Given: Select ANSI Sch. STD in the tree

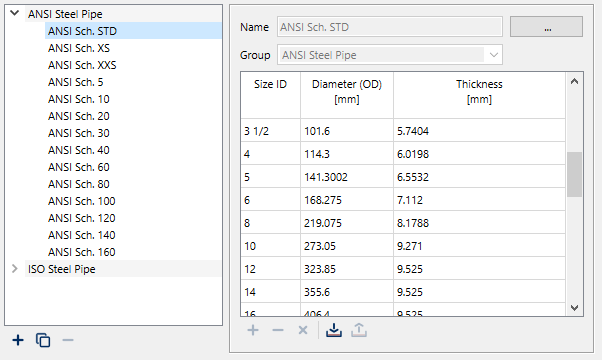Looking at the screenshot, I should [133, 31].
